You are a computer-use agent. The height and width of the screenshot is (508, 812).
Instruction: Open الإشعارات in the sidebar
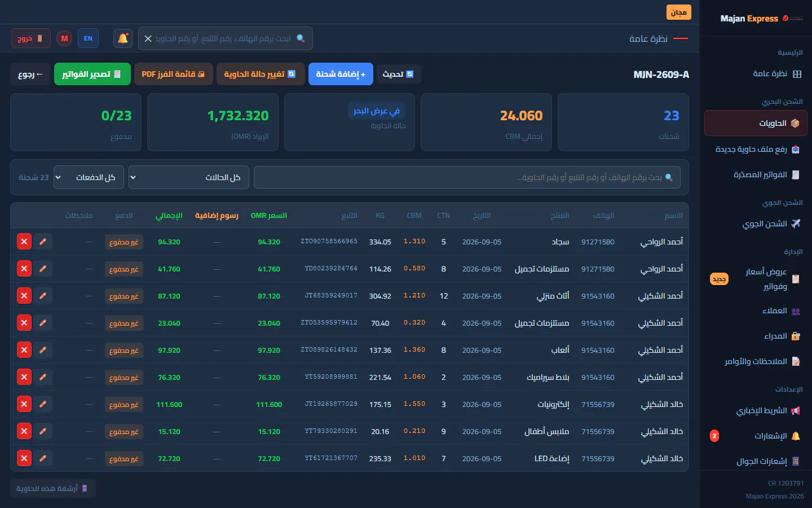pyautogui.click(x=756, y=436)
